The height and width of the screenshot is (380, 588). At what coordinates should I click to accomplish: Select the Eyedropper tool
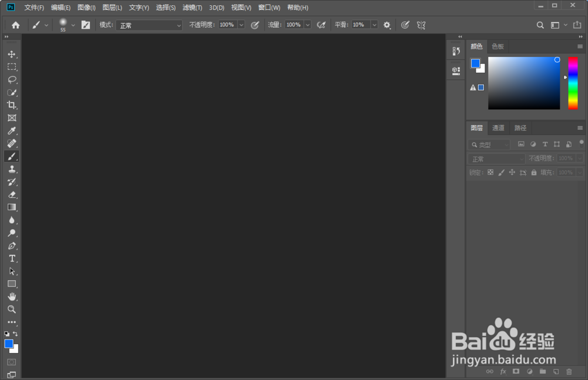12,130
